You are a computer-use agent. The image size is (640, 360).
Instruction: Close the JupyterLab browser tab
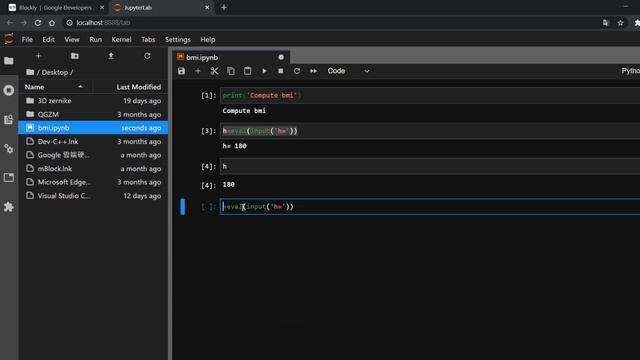point(207,7)
